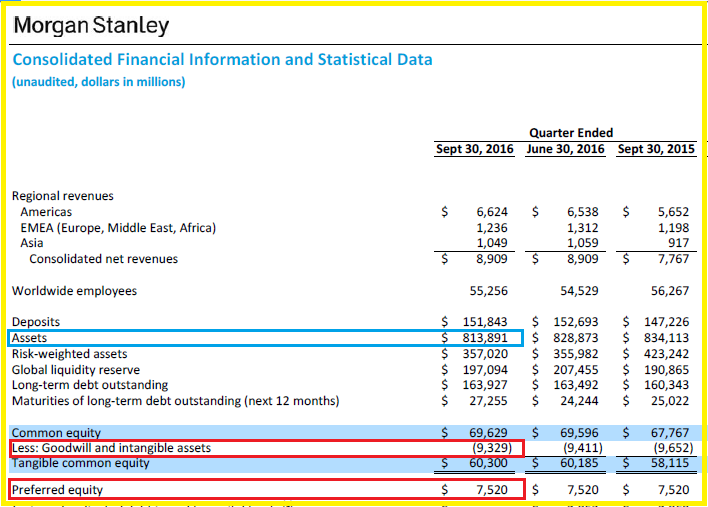The width and height of the screenshot is (708, 507).
Task: Click the Regional revenues row label
Action: [x=62, y=196]
